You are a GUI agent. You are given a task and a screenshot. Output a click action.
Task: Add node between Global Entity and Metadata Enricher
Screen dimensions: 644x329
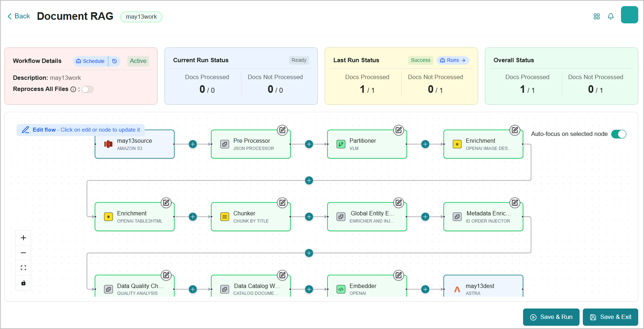[x=425, y=217]
